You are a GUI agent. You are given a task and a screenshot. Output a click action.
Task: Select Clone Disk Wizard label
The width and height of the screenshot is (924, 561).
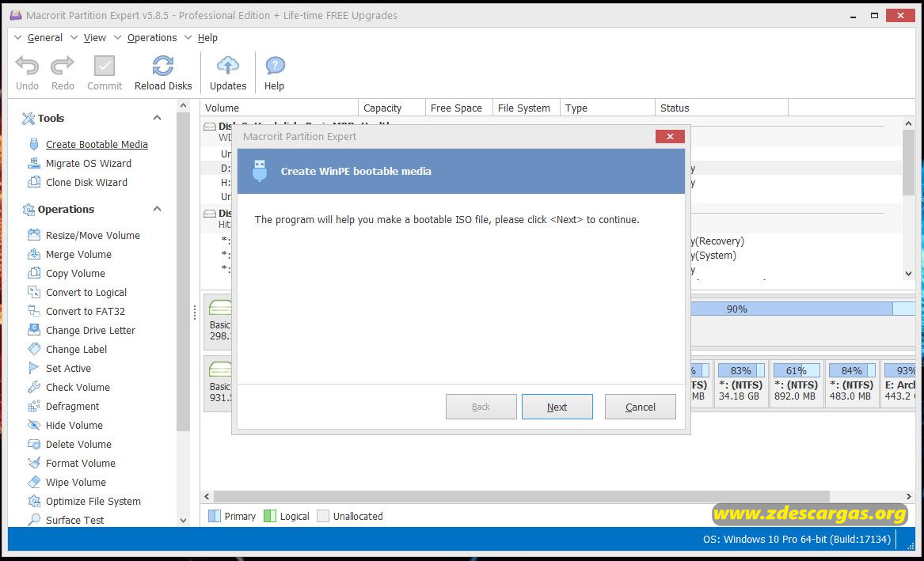click(86, 182)
